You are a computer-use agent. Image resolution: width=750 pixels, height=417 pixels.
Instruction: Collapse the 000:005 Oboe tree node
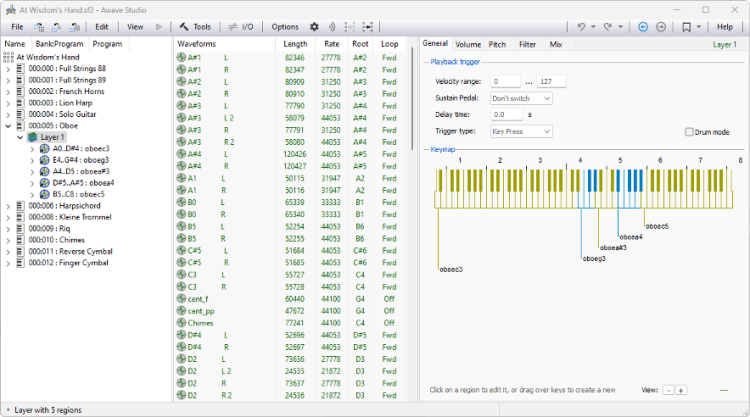click(9, 126)
